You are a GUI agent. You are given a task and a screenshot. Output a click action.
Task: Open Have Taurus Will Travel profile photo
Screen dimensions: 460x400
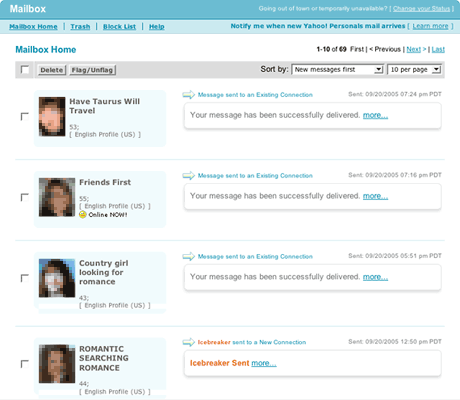(x=52, y=117)
